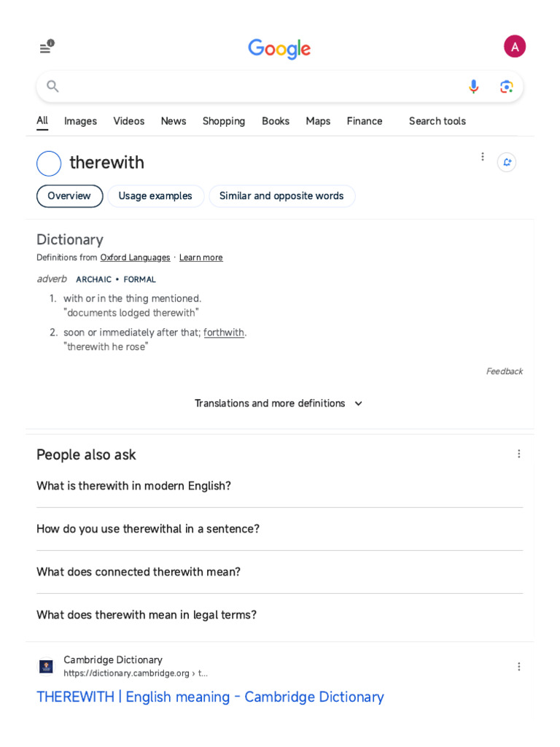This screenshot has width=560, height=747.
Task: Open Google Lens image search
Action: (x=506, y=87)
